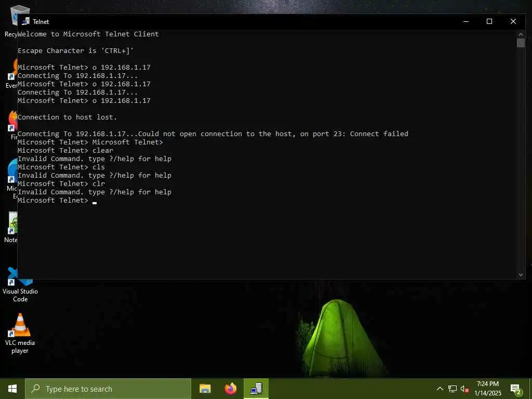Show hidden icons in the system tray
Screen dimensions: 532x399
[x=440, y=389]
